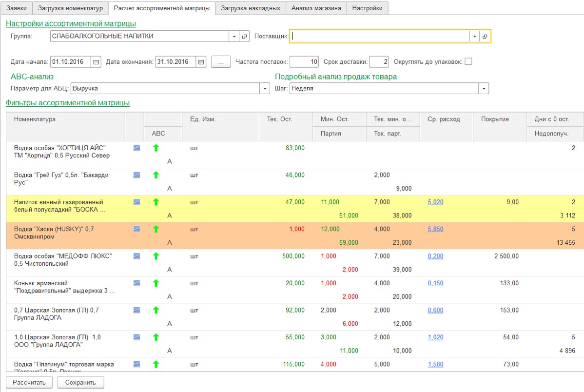The image size is (584, 392).
Task: Open Фильтры ассортиментной матрицы link
Action: [68, 103]
